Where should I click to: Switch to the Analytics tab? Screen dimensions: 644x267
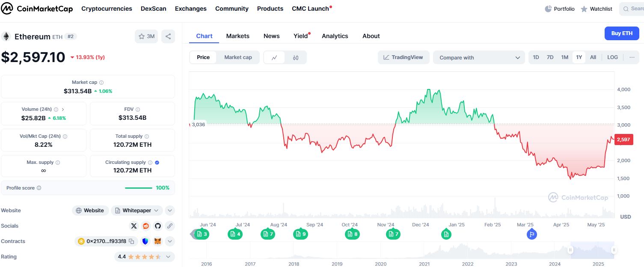point(335,36)
